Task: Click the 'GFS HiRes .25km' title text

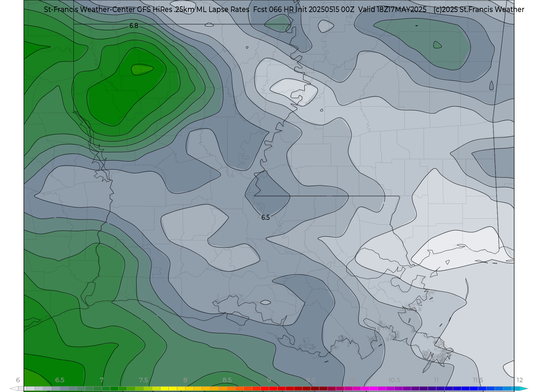Action: 166,10
